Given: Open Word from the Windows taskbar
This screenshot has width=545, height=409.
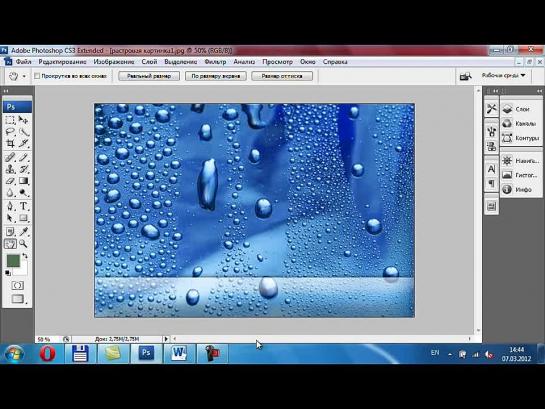Looking at the screenshot, I should click(179, 354).
